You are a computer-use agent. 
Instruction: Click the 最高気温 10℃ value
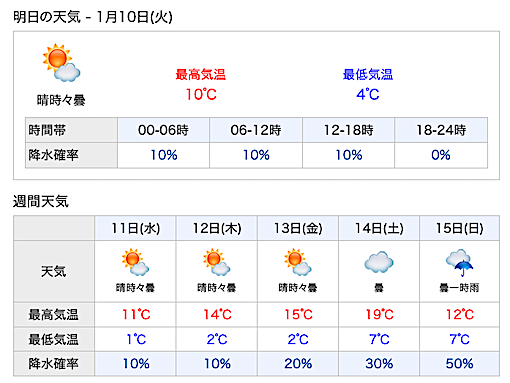tap(201, 95)
